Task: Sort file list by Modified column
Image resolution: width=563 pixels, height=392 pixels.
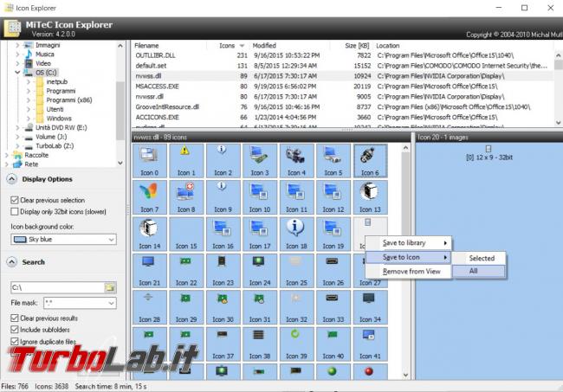Action: (289, 46)
